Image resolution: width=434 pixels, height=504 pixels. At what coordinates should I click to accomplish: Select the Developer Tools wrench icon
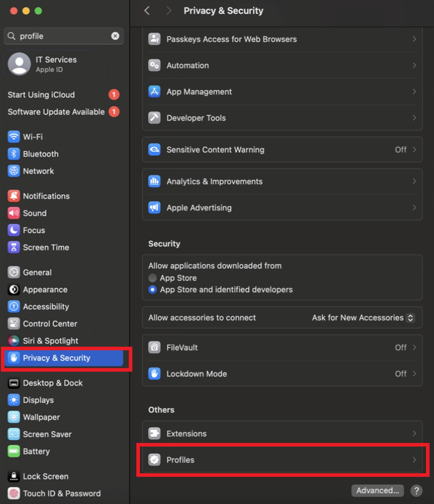(x=154, y=118)
